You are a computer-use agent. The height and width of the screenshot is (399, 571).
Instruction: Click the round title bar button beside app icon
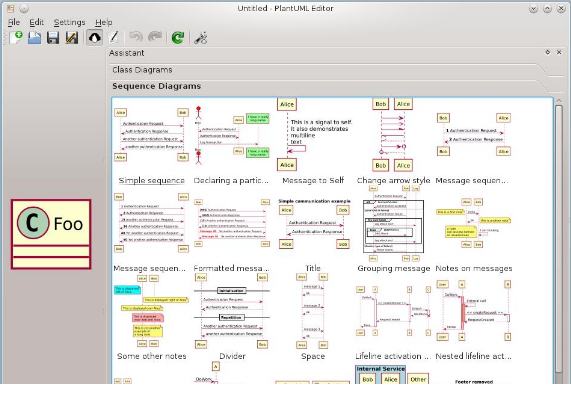(x=24, y=8)
